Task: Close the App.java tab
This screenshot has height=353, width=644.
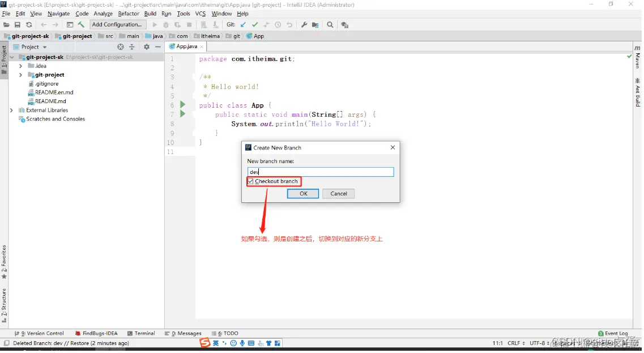Action: 202,47
